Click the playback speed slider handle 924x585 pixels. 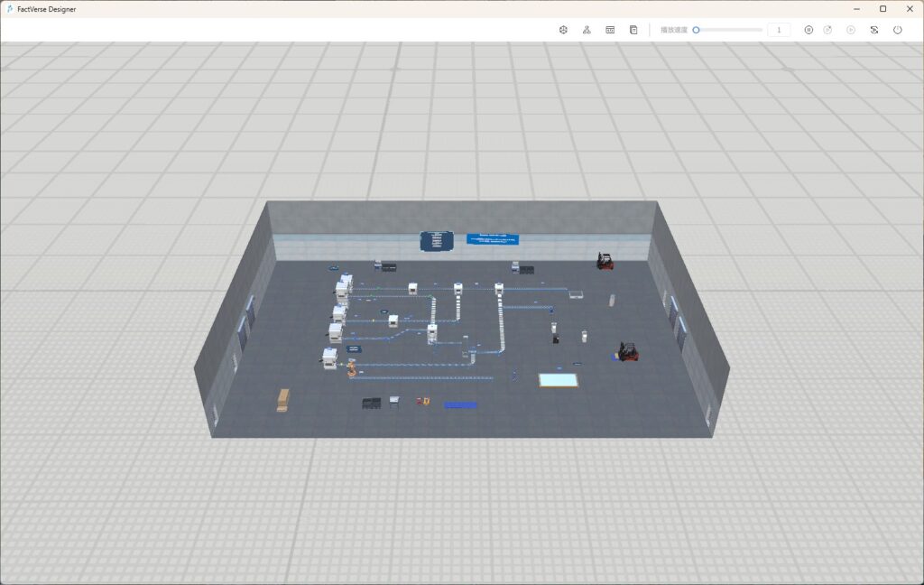point(696,30)
